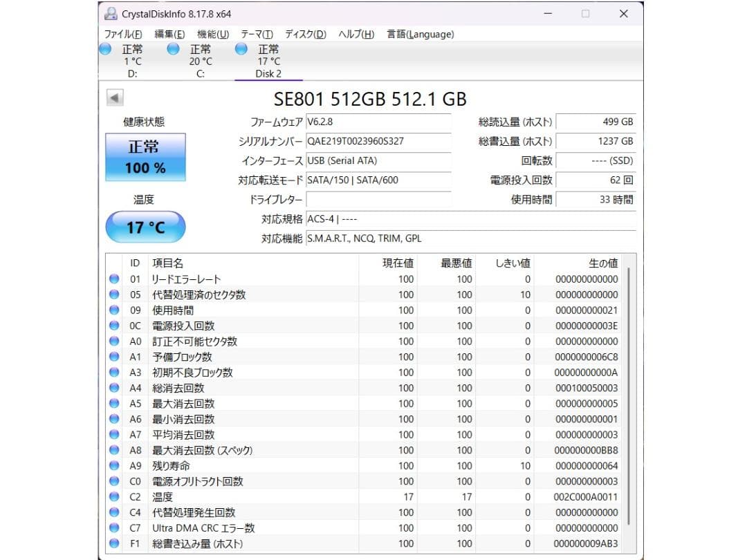Click the 正常 100% health status button
The height and width of the screenshot is (560, 747).
point(145,156)
